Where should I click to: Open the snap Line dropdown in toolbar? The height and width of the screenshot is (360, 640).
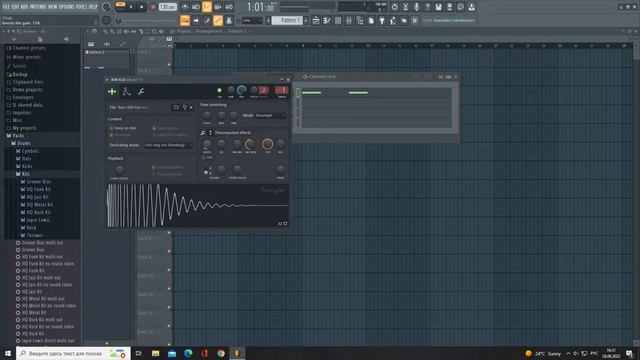[252, 20]
